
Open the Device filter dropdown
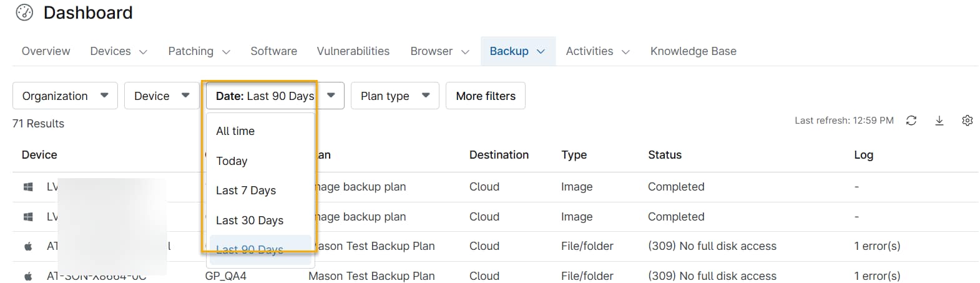tap(161, 96)
